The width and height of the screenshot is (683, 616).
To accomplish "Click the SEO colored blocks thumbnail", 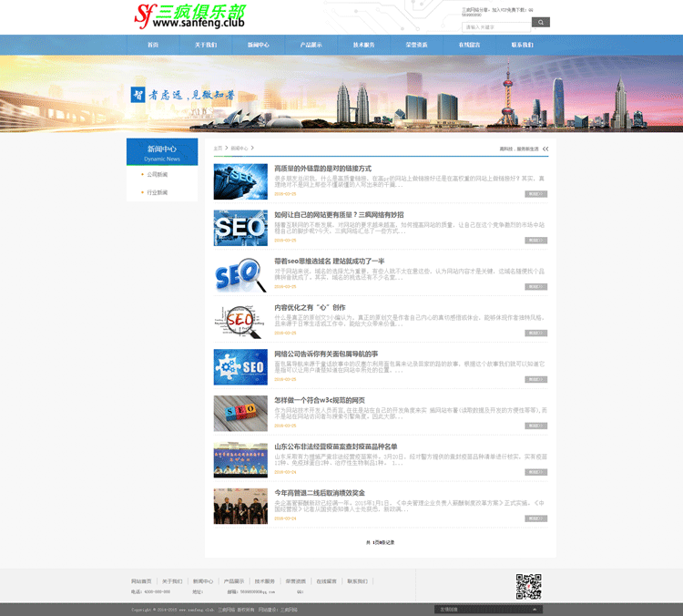I will (240, 414).
